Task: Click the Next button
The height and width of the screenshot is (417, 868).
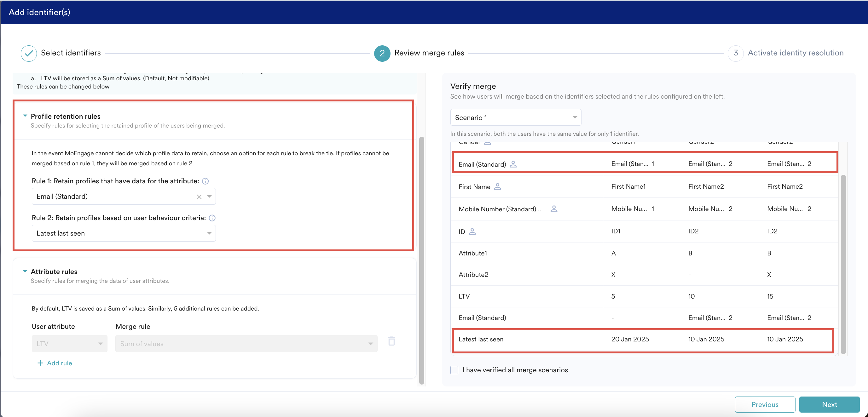Action: pyautogui.click(x=829, y=404)
